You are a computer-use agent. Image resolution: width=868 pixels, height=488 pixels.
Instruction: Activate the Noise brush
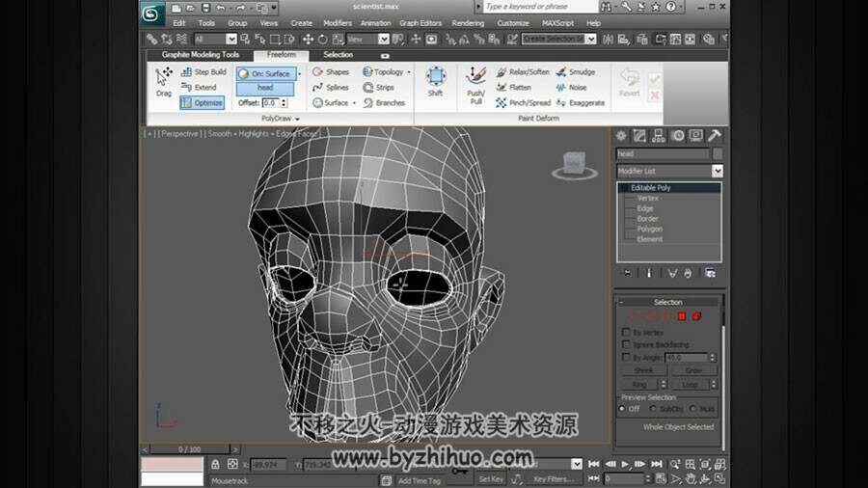pyautogui.click(x=571, y=88)
